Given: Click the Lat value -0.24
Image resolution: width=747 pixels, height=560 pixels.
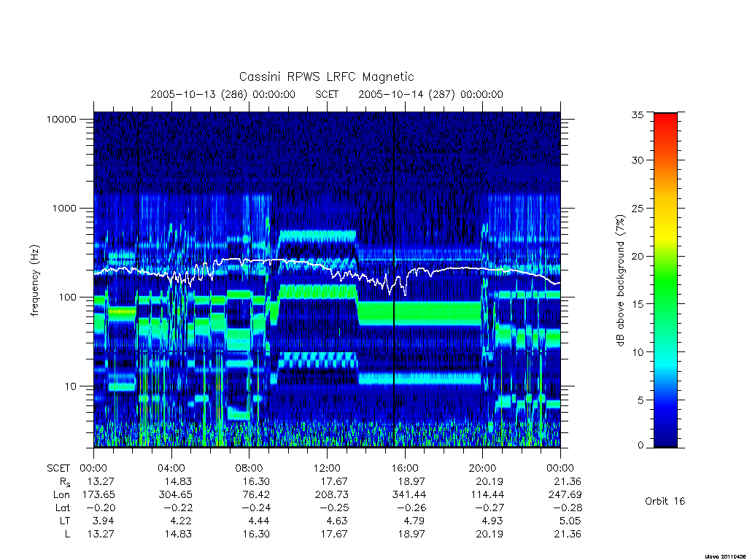Looking at the screenshot, I should pos(255,507).
